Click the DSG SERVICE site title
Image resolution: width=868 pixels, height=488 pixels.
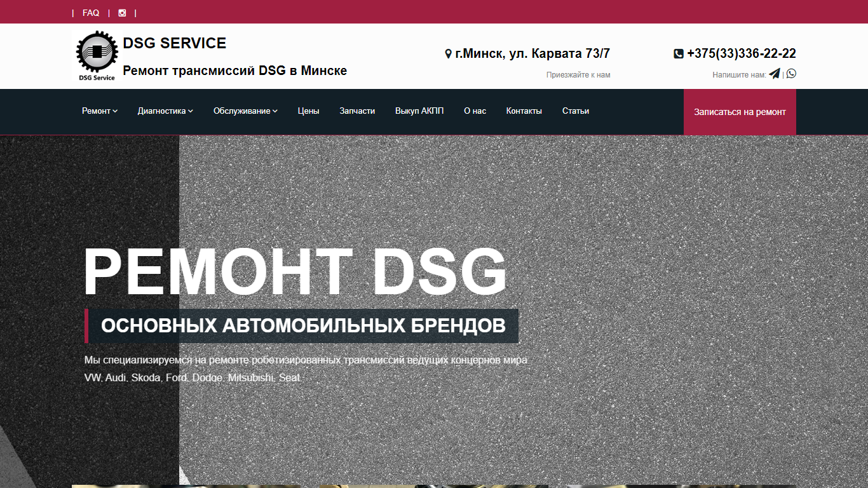pos(174,43)
